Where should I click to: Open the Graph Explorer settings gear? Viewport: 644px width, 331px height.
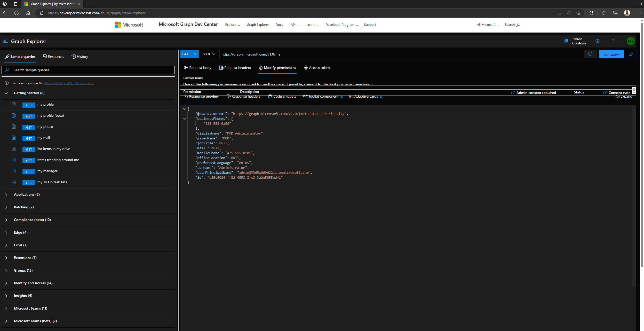coord(598,41)
